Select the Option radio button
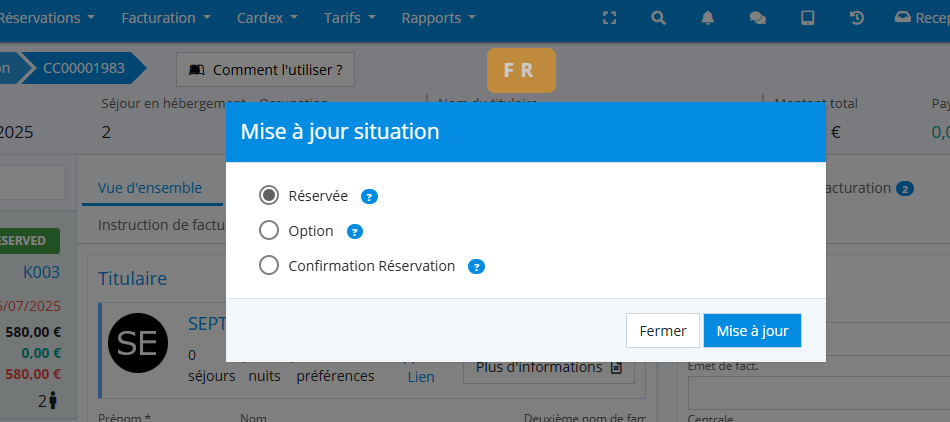Image resolution: width=950 pixels, height=422 pixels. (x=269, y=231)
